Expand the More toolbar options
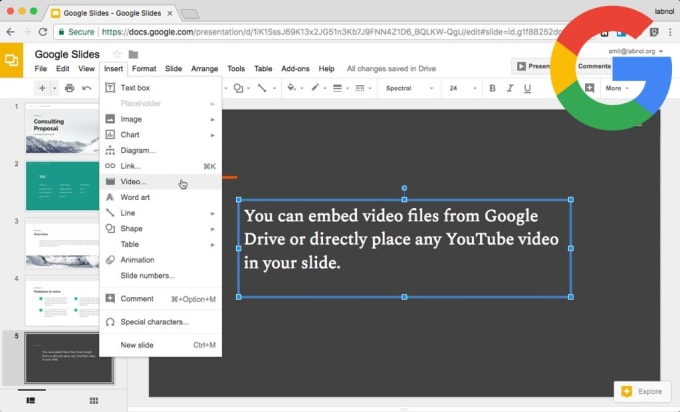This screenshot has height=412, width=680. [x=617, y=88]
